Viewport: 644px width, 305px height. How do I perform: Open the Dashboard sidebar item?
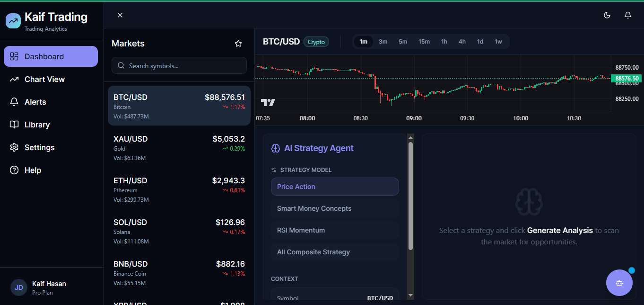51,56
